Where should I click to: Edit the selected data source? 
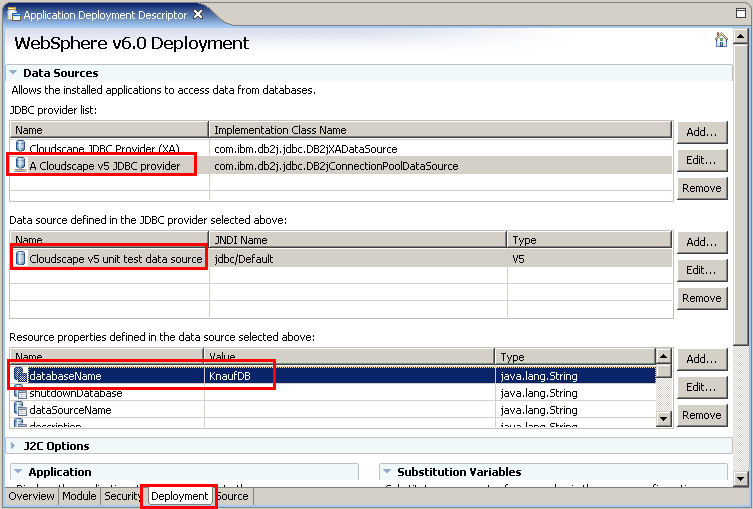coord(702,270)
